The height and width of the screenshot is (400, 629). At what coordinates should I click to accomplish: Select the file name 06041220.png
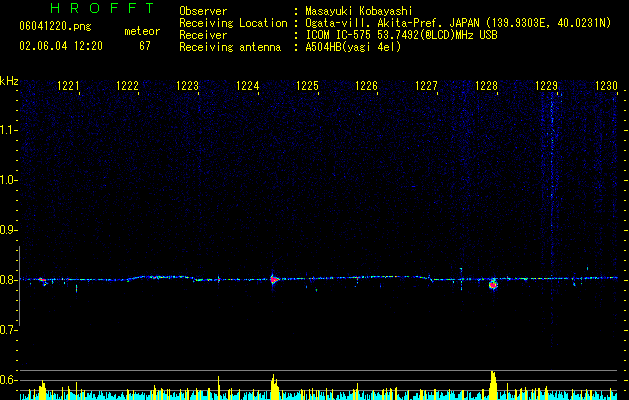55,26
